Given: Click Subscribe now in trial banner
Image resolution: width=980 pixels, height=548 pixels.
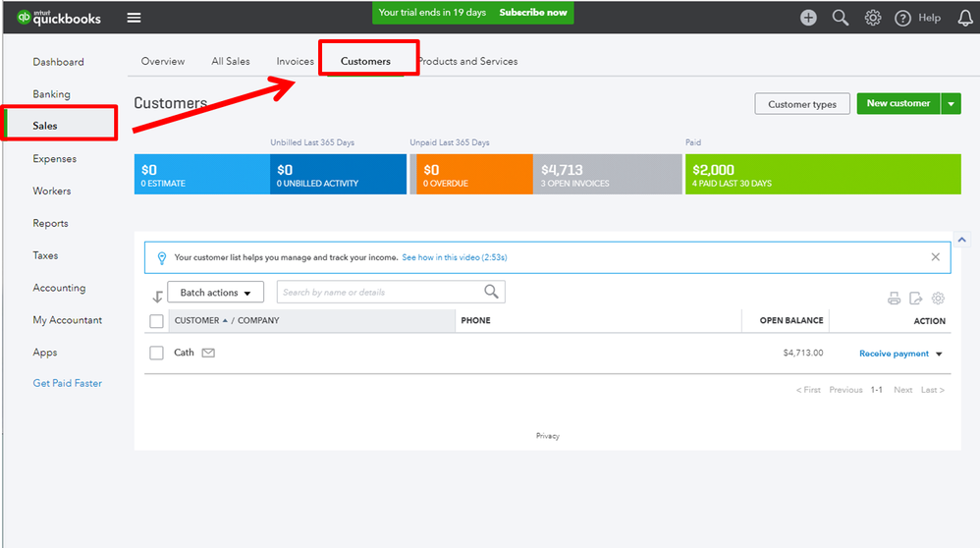Looking at the screenshot, I should [533, 13].
